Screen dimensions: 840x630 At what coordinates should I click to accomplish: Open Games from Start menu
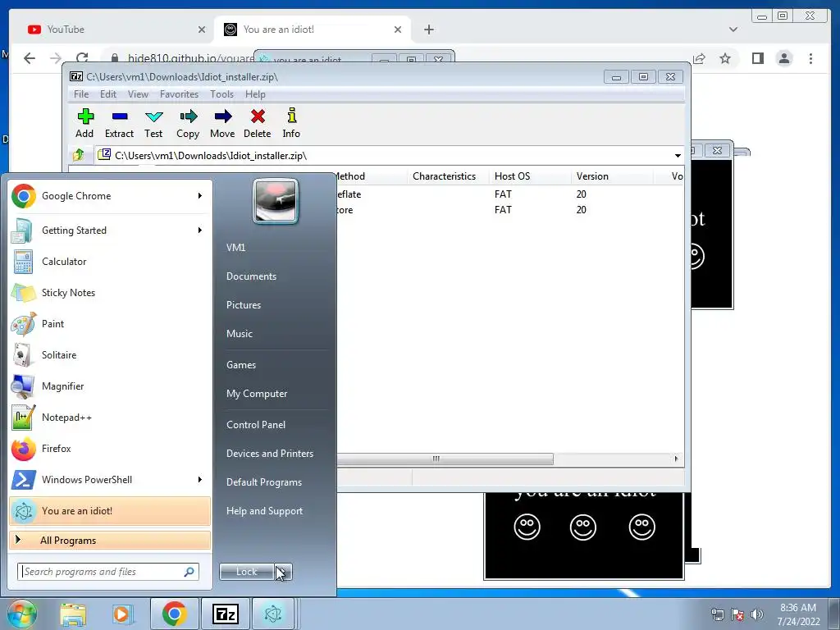tap(241, 365)
